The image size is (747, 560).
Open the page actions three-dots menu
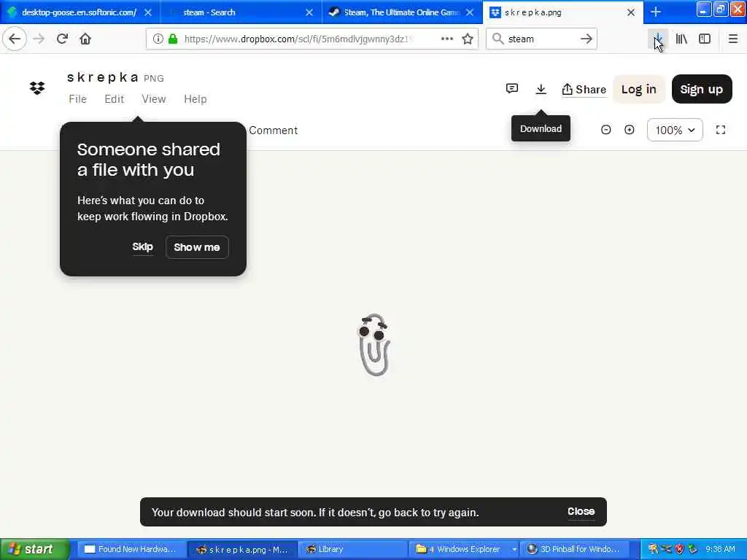coord(447,39)
